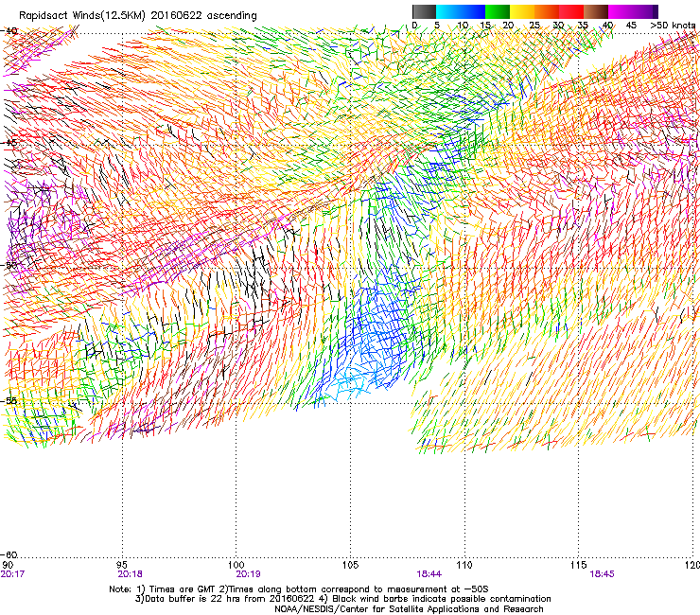Click the '-60' latitude axis label

click(9, 554)
